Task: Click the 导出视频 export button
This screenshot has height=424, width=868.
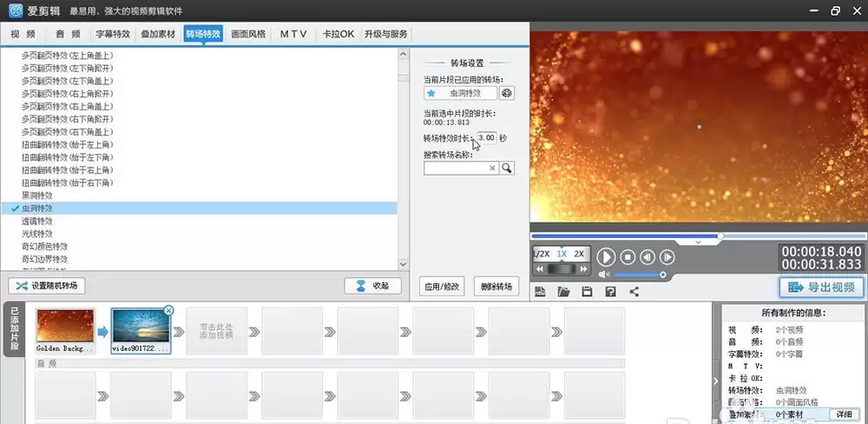Action: tap(821, 287)
